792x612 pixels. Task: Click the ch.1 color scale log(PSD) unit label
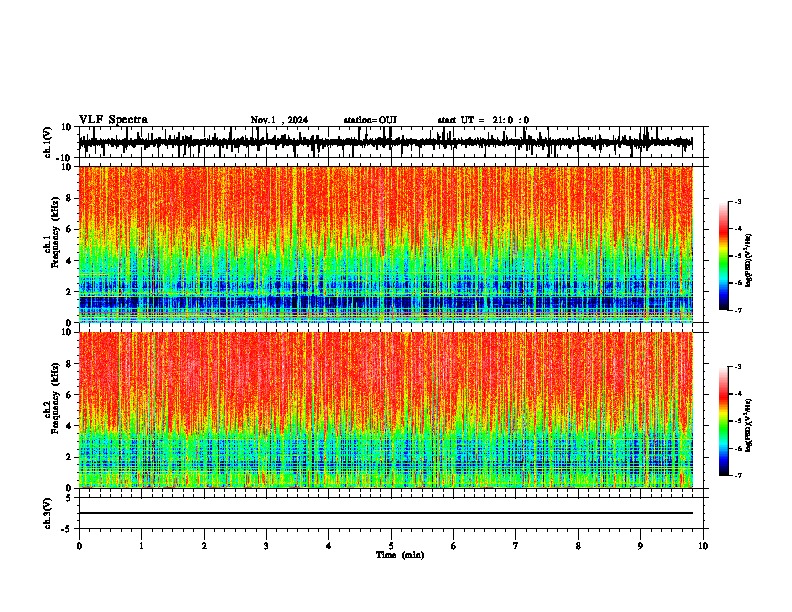pyautogui.click(x=749, y=261)
